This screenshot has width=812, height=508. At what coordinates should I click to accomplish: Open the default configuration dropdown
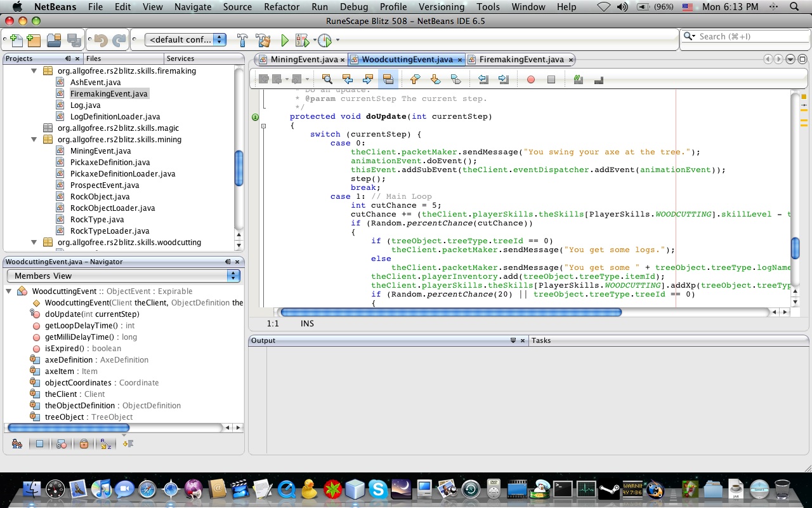pyautogui.click(x=186, y=39)
